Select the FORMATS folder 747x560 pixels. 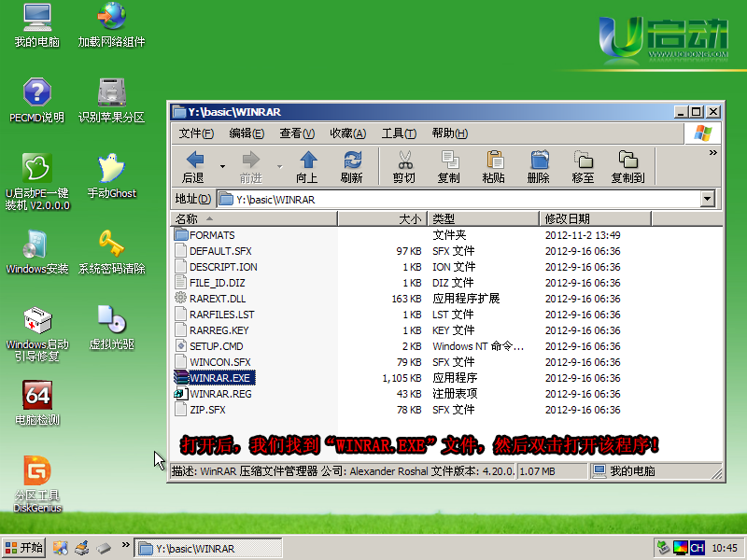pos(204,235)
